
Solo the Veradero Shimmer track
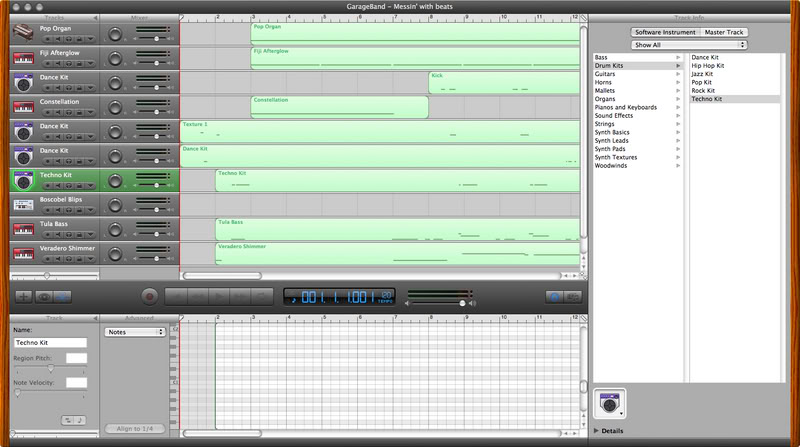coord(69,259)
